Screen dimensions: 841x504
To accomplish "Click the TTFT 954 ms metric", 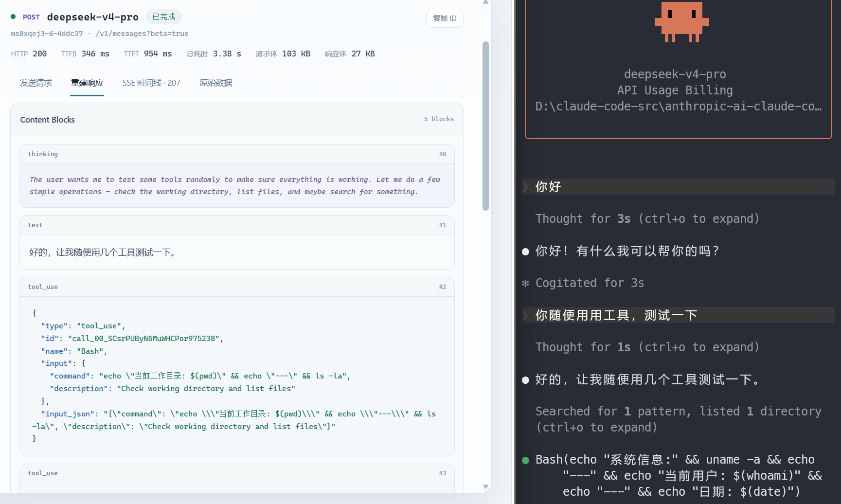I will (148, 54).
